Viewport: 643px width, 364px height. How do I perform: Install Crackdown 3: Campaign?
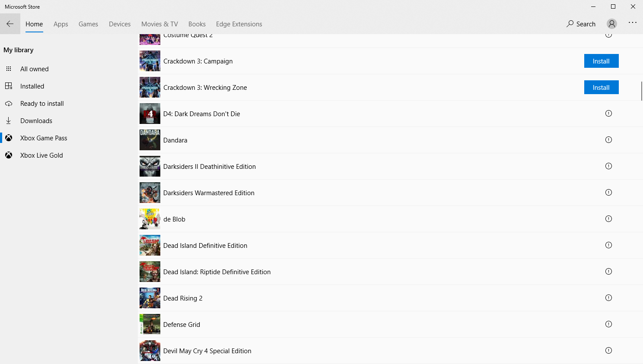(x=601, y=61)
